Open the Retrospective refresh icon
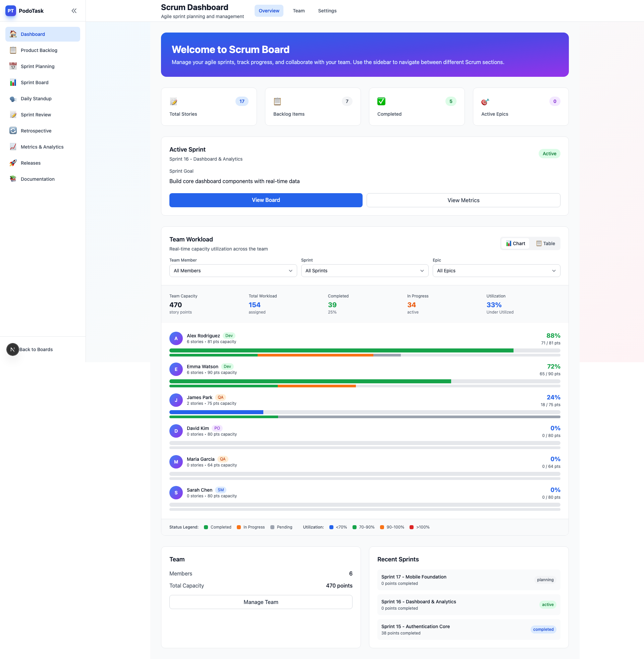 13,131
